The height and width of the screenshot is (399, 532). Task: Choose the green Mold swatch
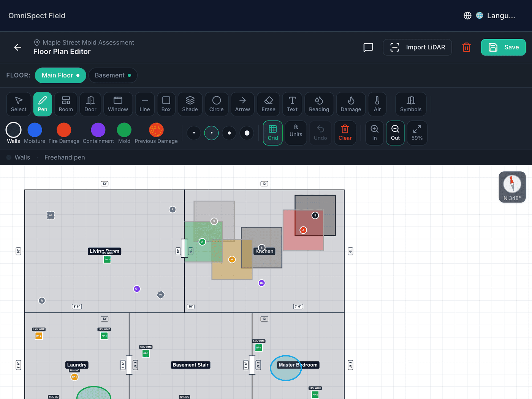124,130
